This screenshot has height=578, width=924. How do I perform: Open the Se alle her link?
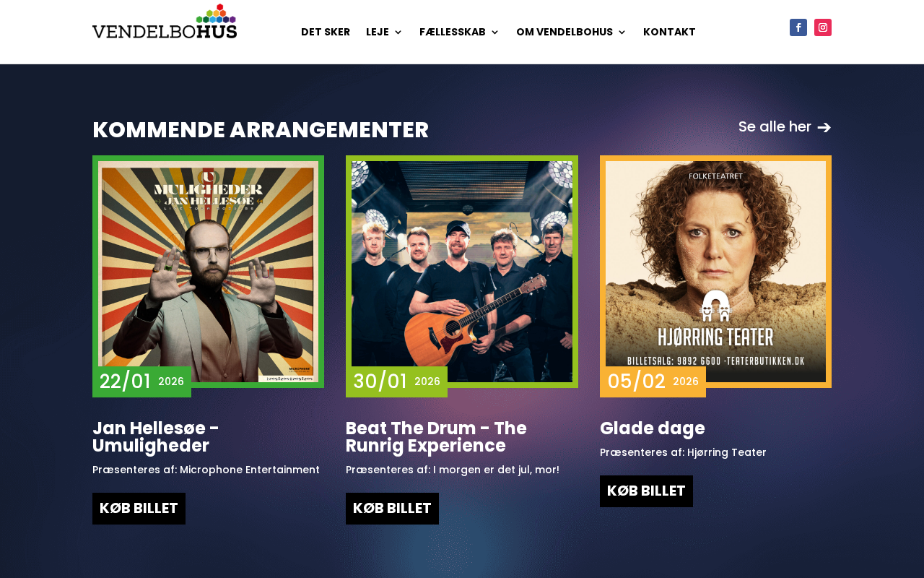pyautogui.click(x=775, y=127)
